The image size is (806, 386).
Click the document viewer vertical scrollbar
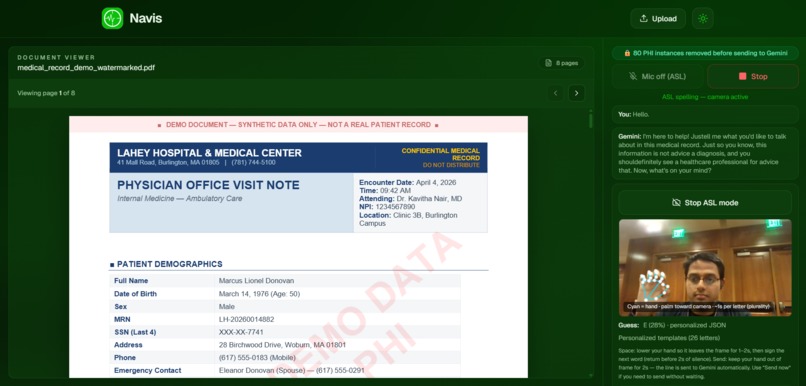tap(591, 121)
